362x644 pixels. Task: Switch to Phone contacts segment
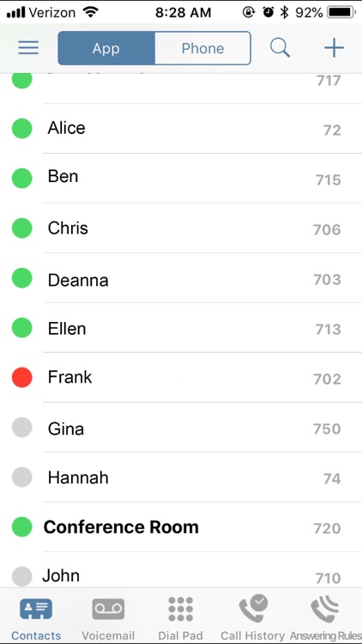[x=202, y=48]
